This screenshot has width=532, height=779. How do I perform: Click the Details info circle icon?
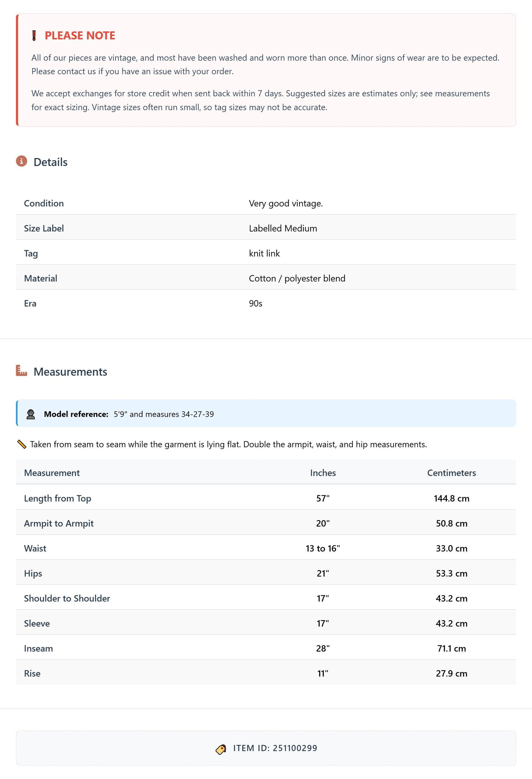(x=21, y=161)
